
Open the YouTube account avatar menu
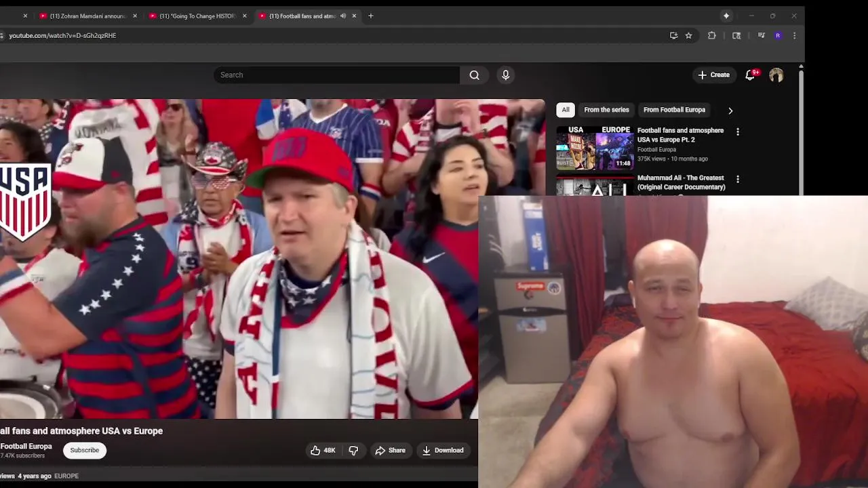pos(776,75)
